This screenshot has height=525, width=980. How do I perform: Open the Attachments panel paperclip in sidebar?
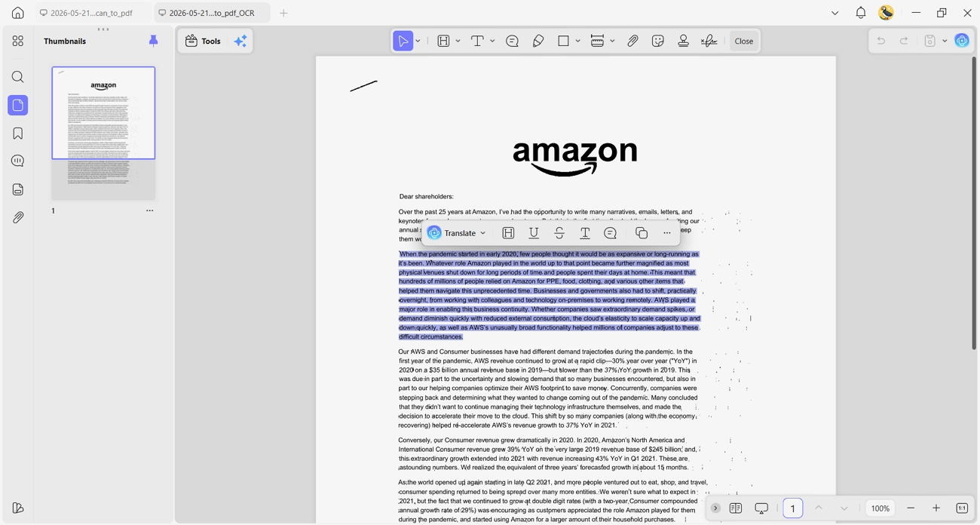point(18,217)
